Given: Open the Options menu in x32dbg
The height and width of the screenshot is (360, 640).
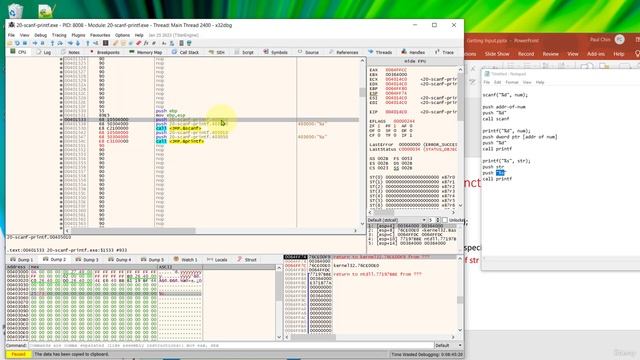Looking at the screenshot, I should point(122,35).
